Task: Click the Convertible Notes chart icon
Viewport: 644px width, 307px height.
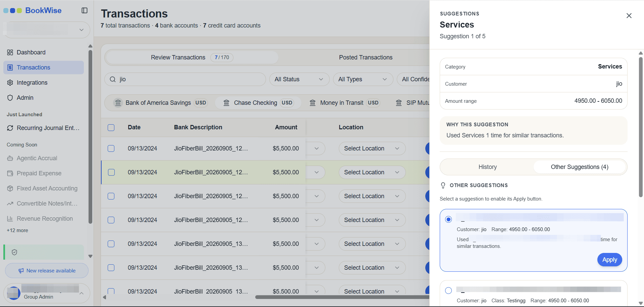Action: (x=10, y=204)
